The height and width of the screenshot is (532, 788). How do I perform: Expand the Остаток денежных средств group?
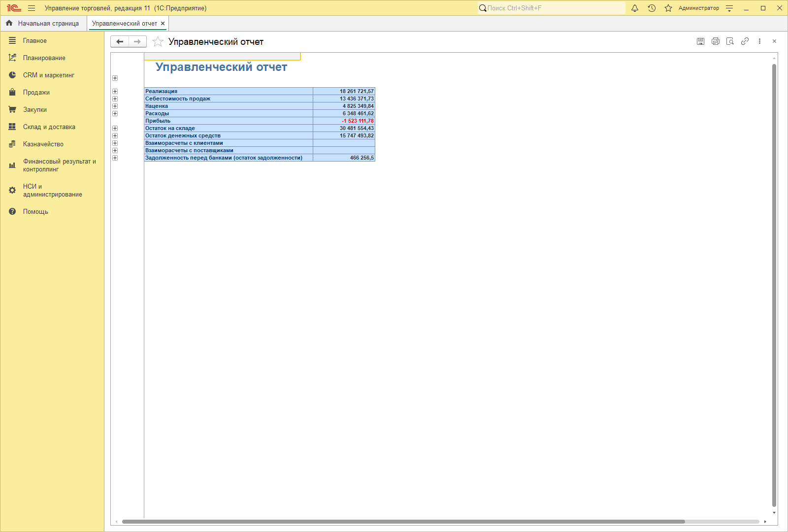click(x=115, y=135)
